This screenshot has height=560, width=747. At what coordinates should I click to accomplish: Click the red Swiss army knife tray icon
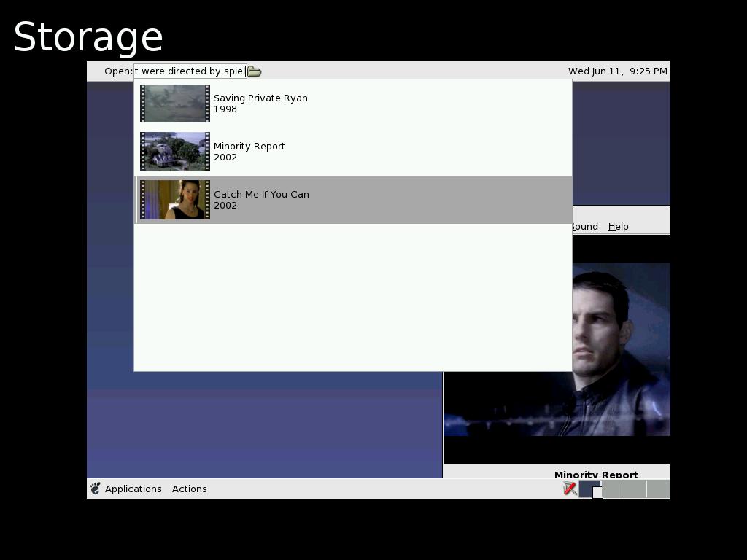click(x=570, y=489)
